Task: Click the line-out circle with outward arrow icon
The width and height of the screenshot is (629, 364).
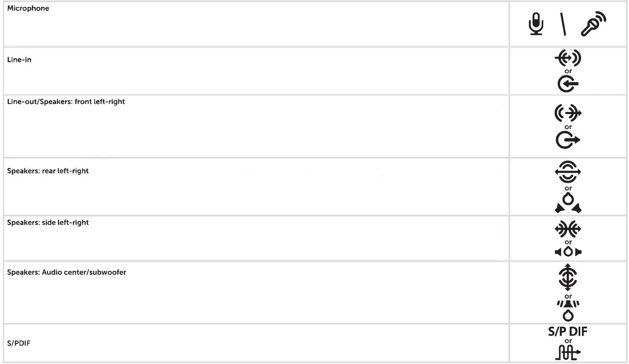Action: click(x=568, y=140)
